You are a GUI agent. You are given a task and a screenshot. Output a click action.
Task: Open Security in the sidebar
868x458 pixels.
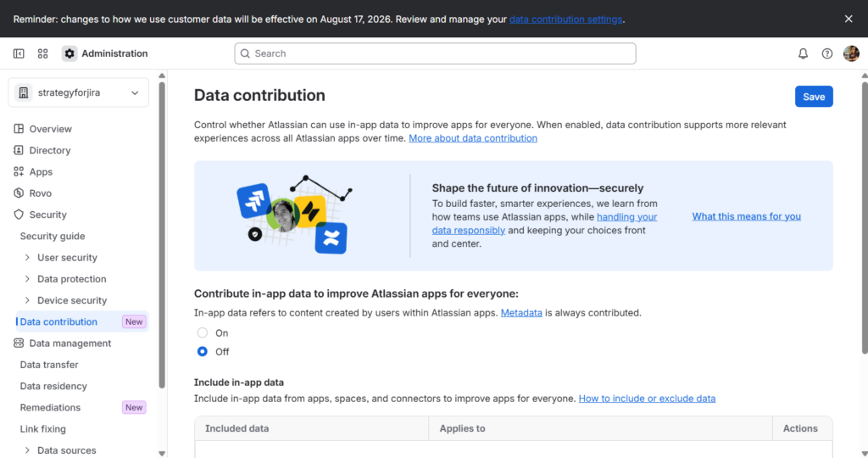pos(47,215)
